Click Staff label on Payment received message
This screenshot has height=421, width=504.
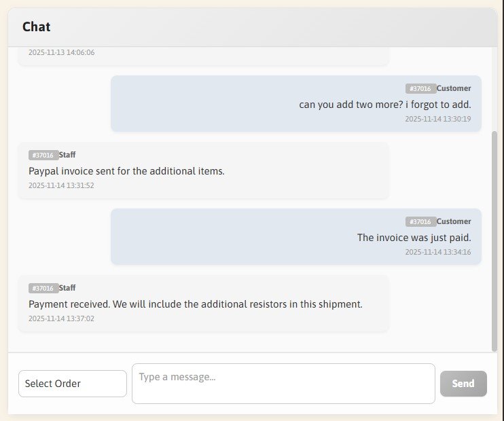tap(67, 289)
